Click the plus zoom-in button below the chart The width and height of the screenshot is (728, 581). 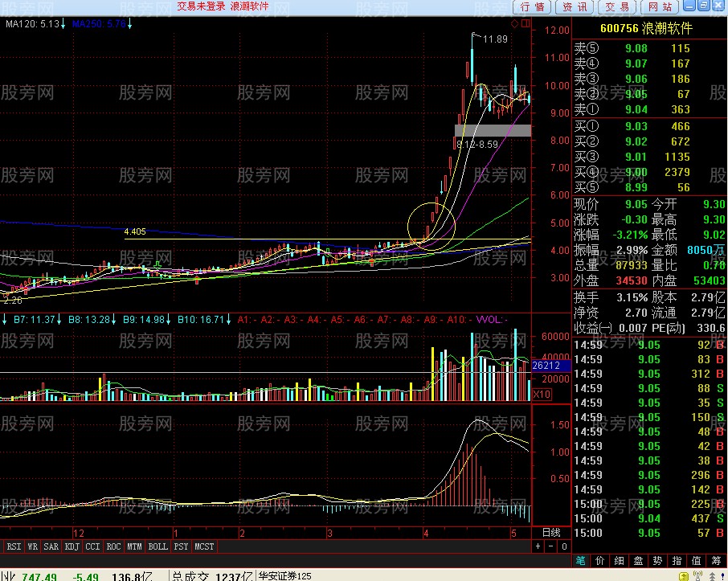538,546
